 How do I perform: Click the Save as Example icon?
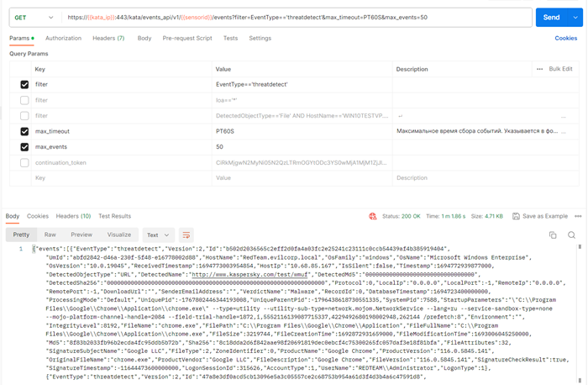tap(514, 216)
